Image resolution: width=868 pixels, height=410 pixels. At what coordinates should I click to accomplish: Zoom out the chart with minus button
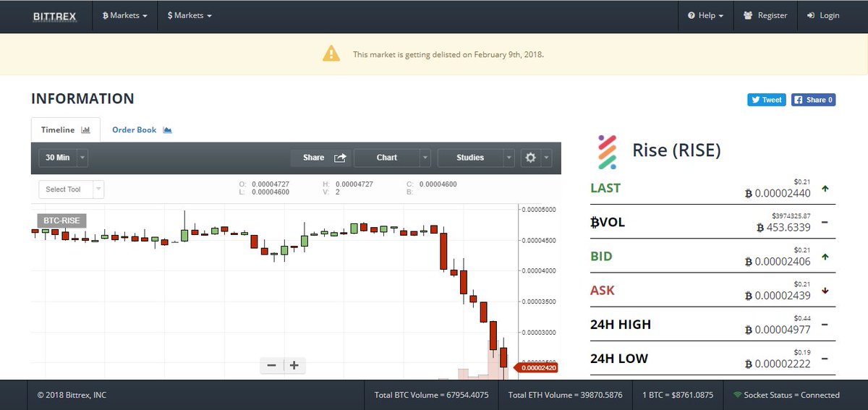click(271, 365)
